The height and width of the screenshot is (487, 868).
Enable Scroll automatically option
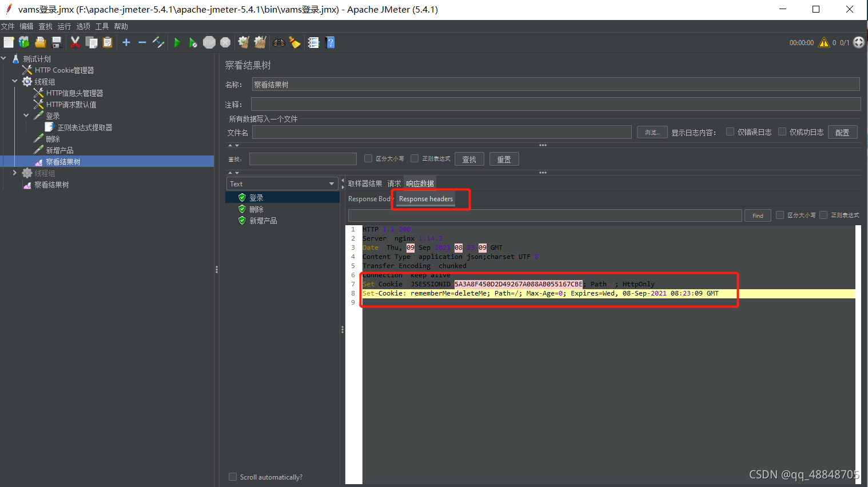coord(233,476)
